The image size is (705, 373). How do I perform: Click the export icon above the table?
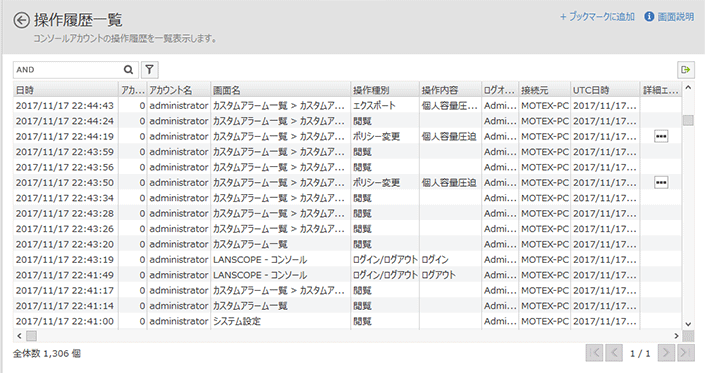tap(686, 70)
